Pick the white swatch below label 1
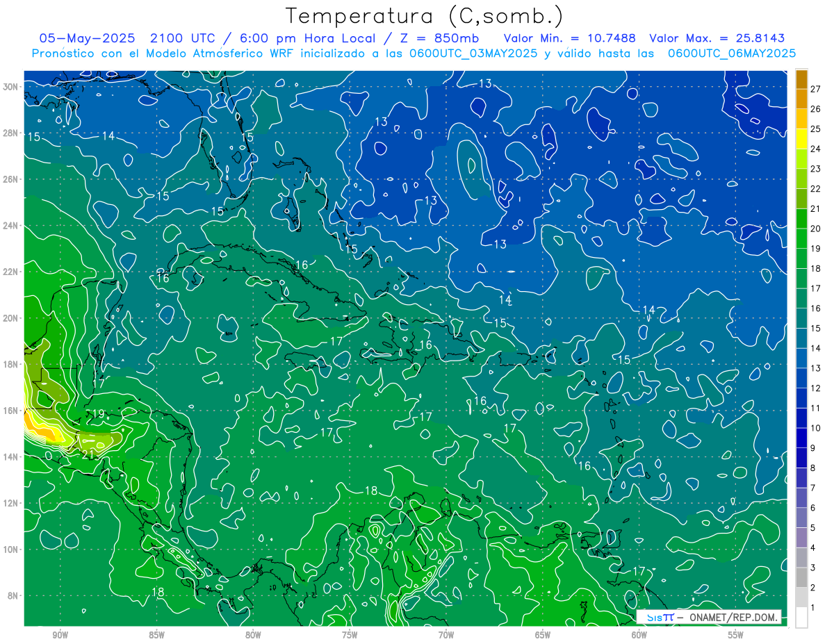Image resolution: width=834 pixels, height=644 pixels. click(801, 618)
